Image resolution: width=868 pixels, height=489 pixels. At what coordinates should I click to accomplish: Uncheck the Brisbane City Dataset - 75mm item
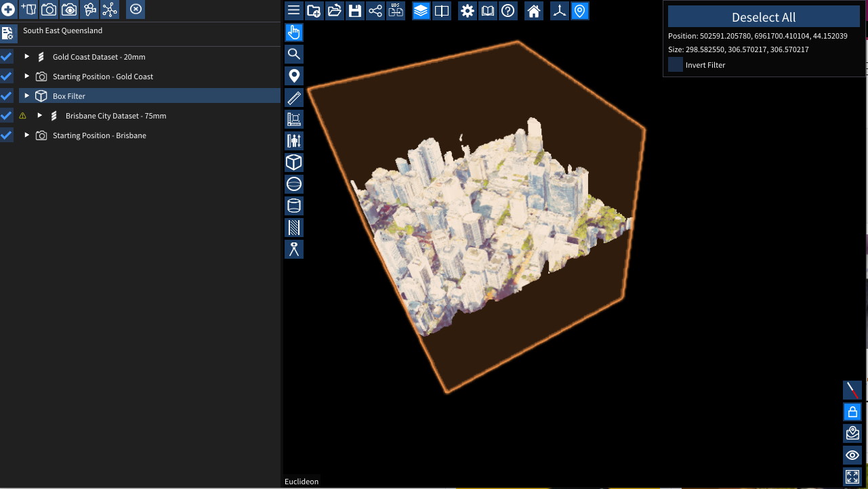coord(7,116)
